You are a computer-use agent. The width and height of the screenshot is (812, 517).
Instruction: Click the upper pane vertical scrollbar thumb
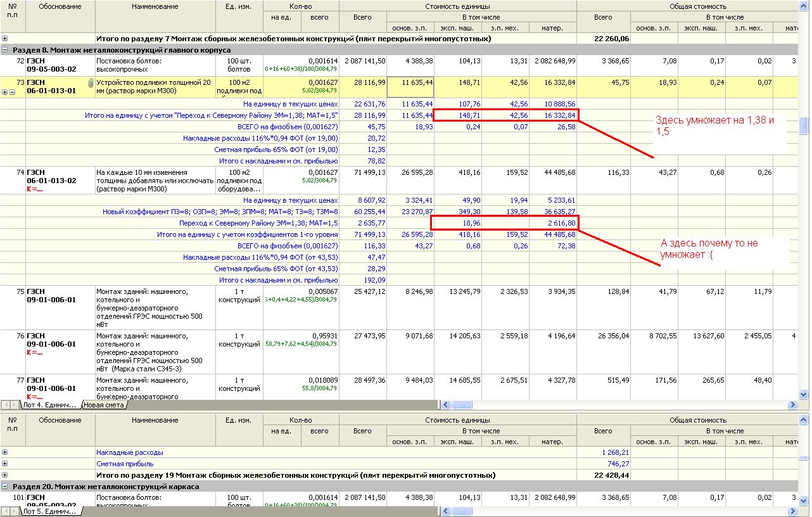(804, 125)
